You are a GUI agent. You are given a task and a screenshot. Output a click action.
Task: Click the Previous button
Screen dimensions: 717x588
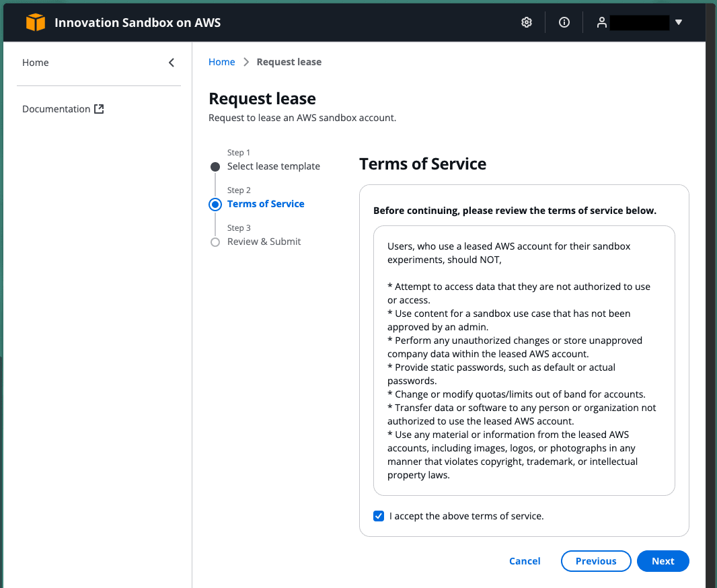[596, 561]
